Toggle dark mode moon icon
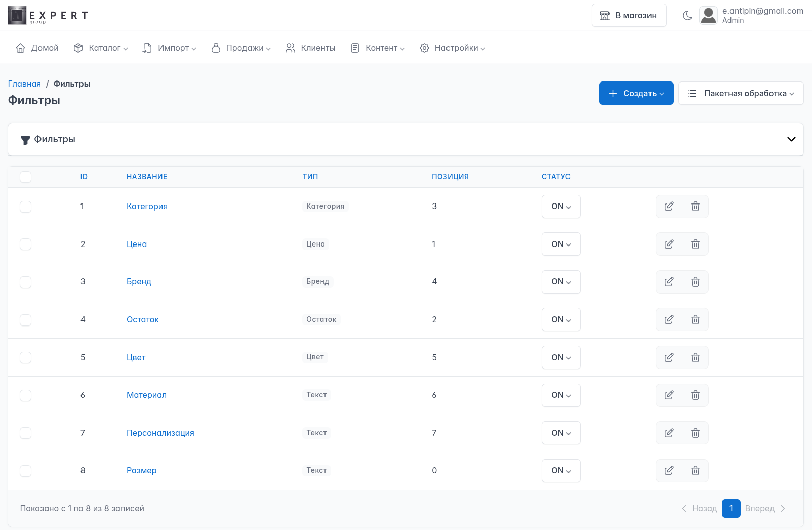Image resolution: width=812 pixels, height=530 pixels. click(x=687, y=16)
